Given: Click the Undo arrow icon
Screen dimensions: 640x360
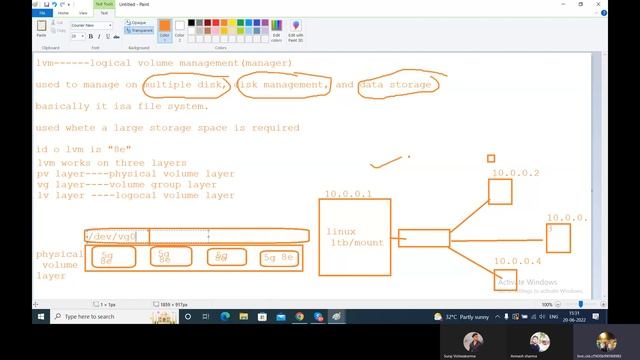Looking at the screenshot, I should pyautogui.click(x=54, y=4).
